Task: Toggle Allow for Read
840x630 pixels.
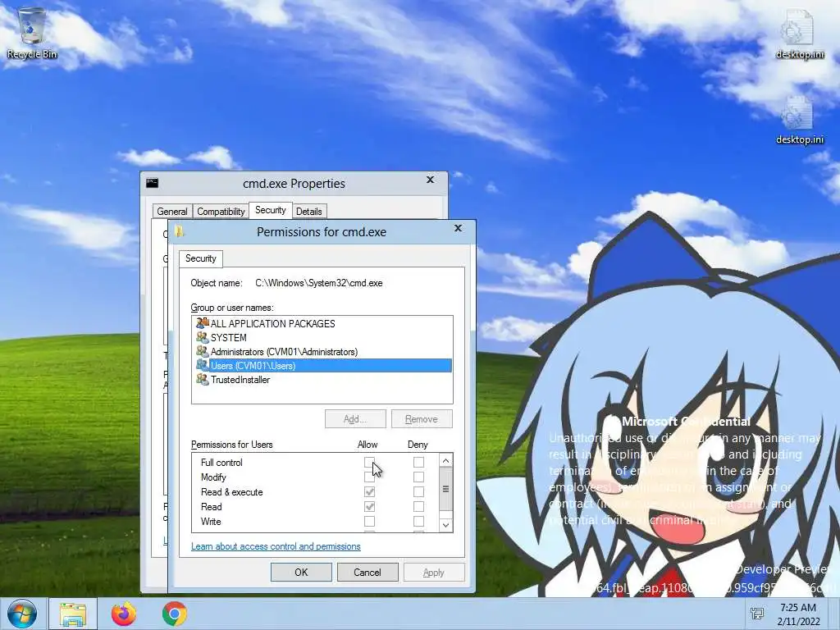Action: point(369,506)
